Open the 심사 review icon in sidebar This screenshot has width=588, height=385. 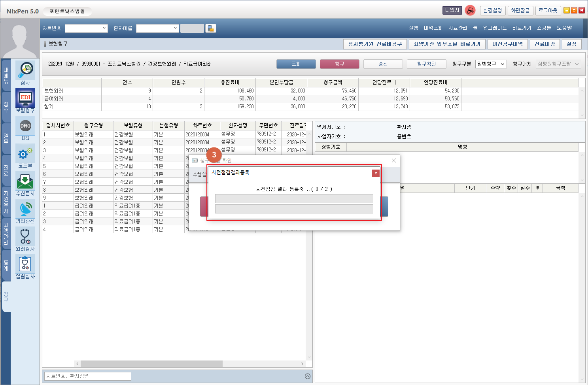25,70
